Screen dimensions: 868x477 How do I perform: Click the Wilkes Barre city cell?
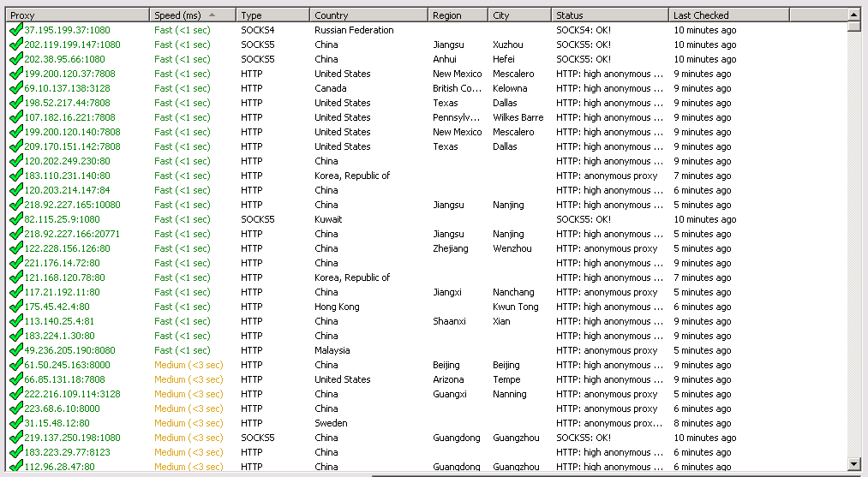pos(518,117)
